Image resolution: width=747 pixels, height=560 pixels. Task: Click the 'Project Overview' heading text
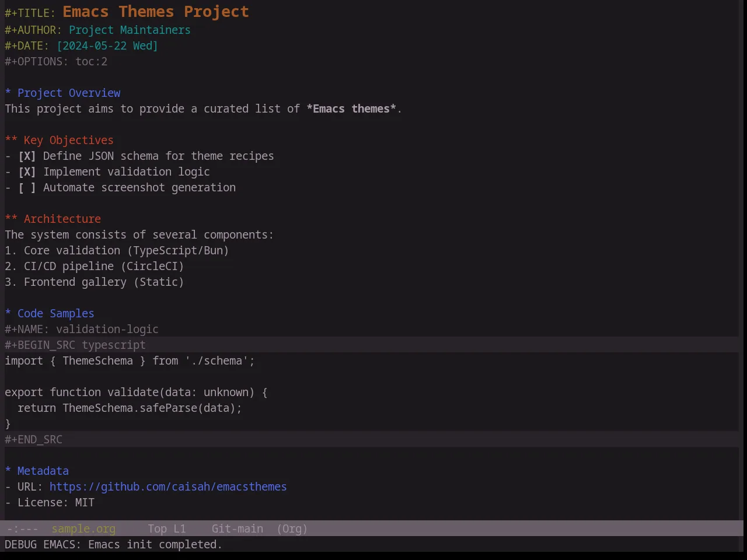[69, 93]
